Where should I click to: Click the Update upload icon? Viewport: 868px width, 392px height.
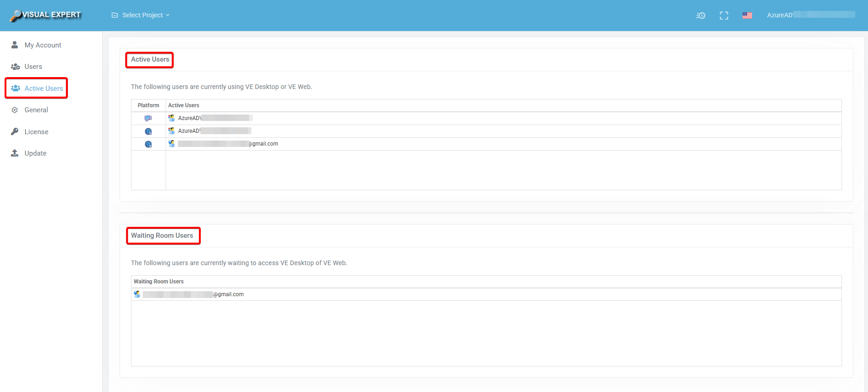coord(15,153)
